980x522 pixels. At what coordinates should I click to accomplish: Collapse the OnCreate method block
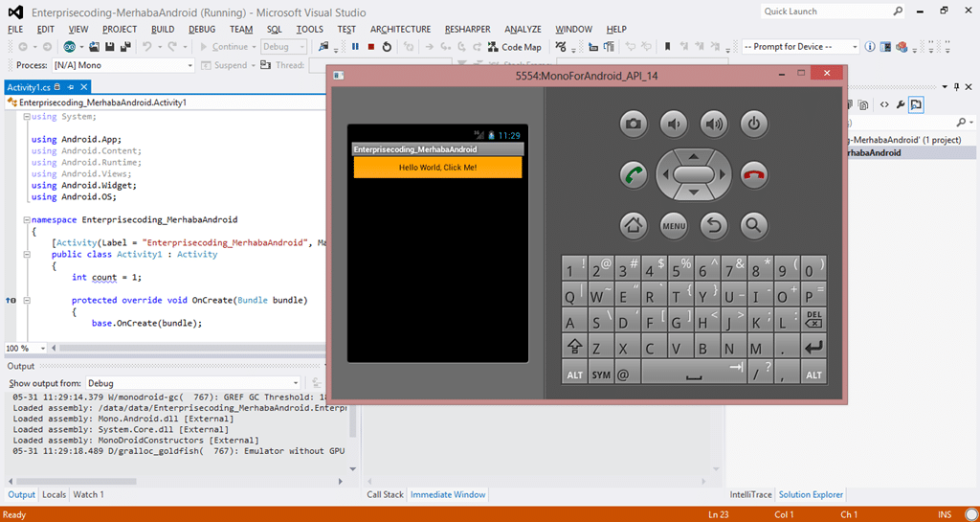pyautogui.click(x=27, y=301)
